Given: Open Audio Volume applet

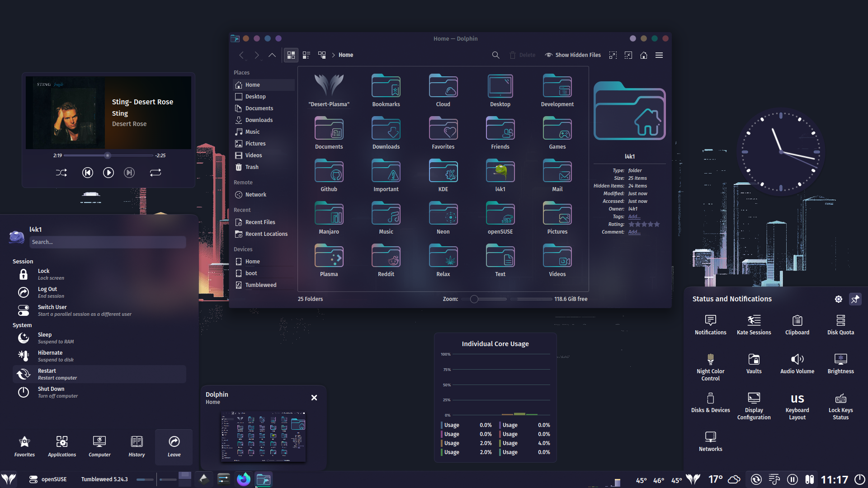Looking at the screenshot, I should [797, 364].
